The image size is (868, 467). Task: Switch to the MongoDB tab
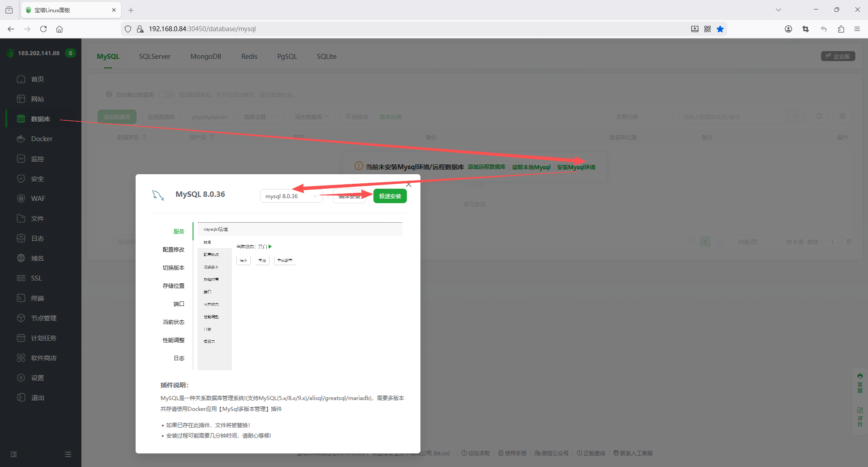coord(206,57)
